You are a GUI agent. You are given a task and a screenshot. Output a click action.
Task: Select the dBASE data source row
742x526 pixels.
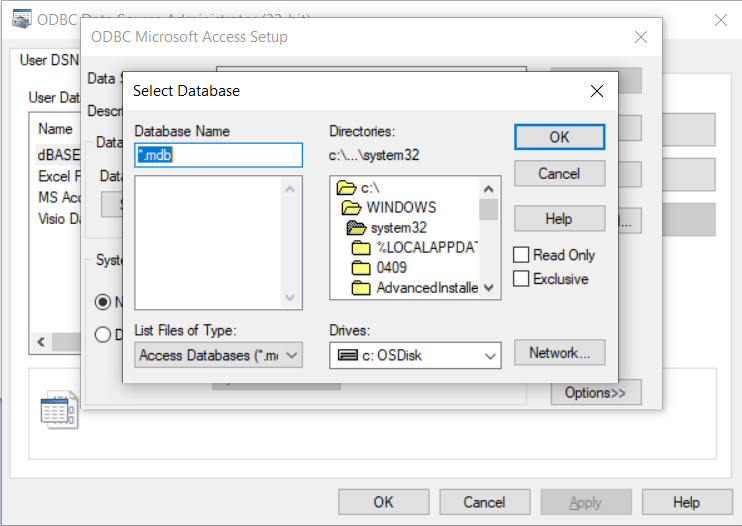click(x=59, y=155)
